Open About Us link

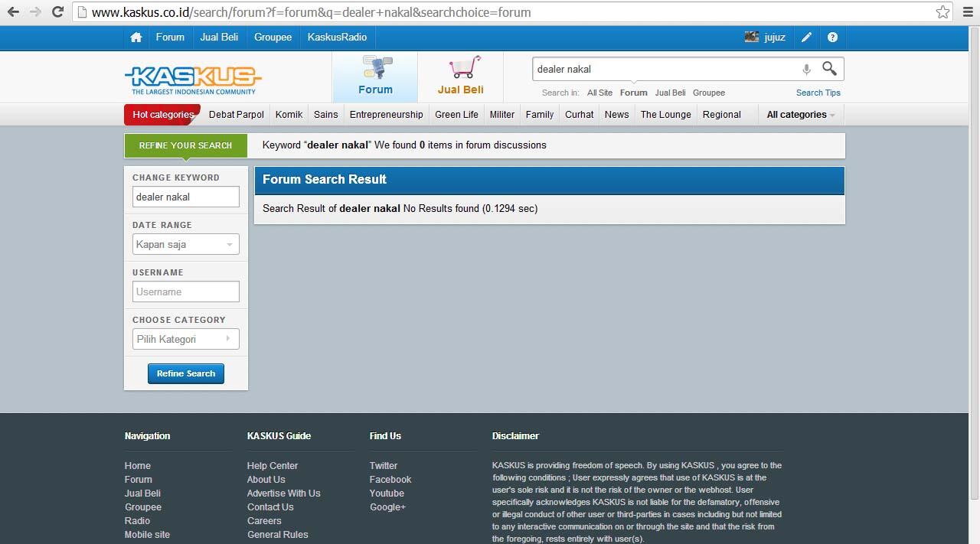(266, 479)
